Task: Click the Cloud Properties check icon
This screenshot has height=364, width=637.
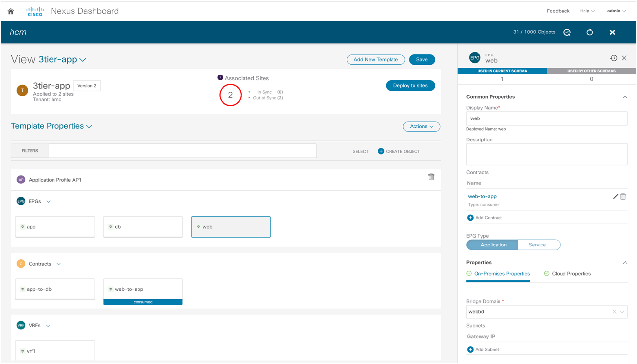Action: (547, 274)
